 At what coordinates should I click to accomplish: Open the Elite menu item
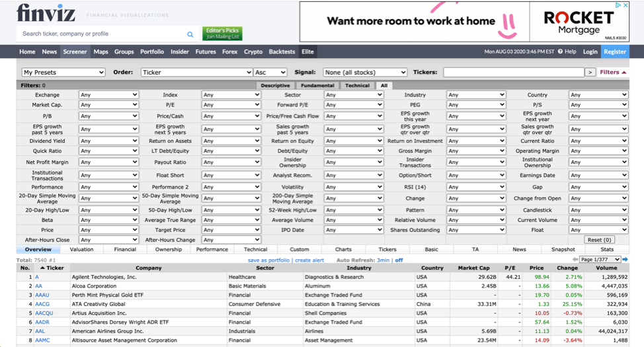pos(307,52)
